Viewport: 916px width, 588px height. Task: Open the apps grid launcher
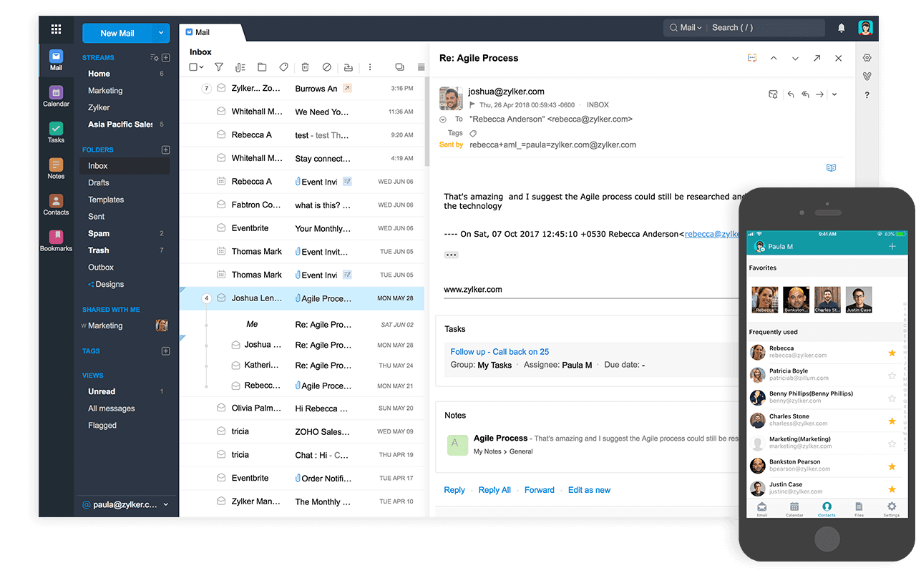click(56, 29)
